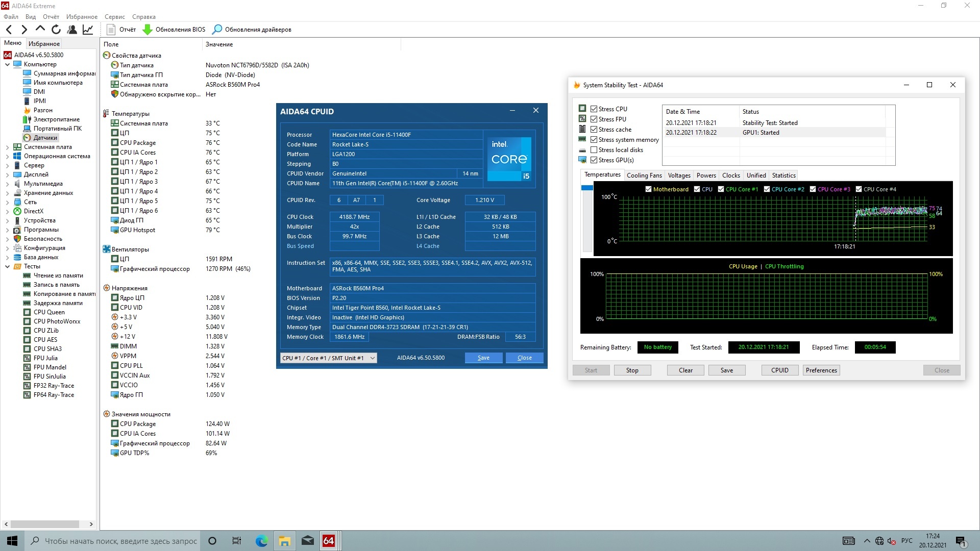Click the Refresh icon in toolbar
This screenshot has width=980, height=551.
(x=56, y=30)
